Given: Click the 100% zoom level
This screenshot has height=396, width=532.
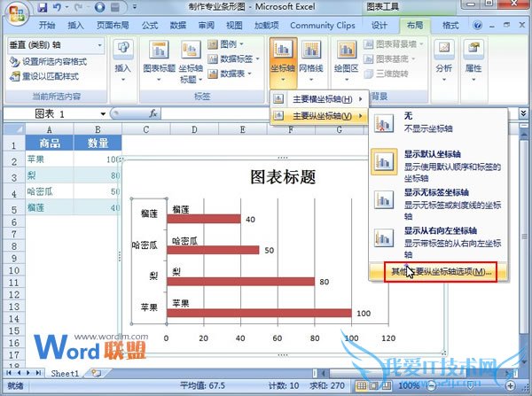Looking at the screenshot, I should point(409,385).
